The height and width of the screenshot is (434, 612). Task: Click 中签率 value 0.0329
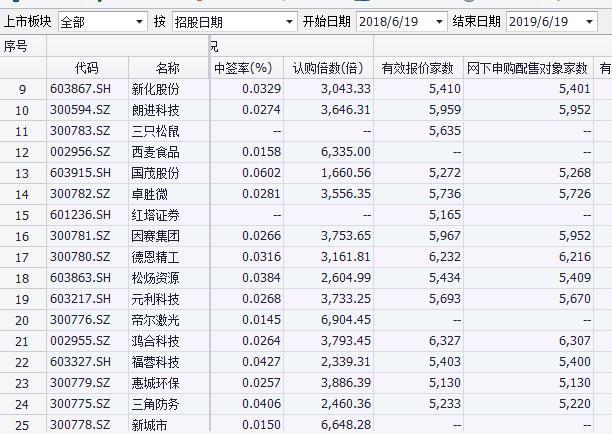click(261, 89)
